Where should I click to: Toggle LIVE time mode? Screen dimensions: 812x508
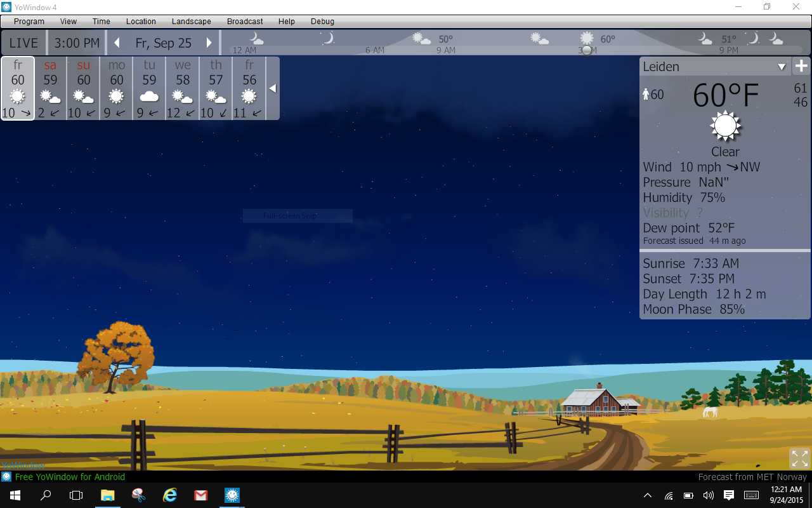tap(24, 43)
